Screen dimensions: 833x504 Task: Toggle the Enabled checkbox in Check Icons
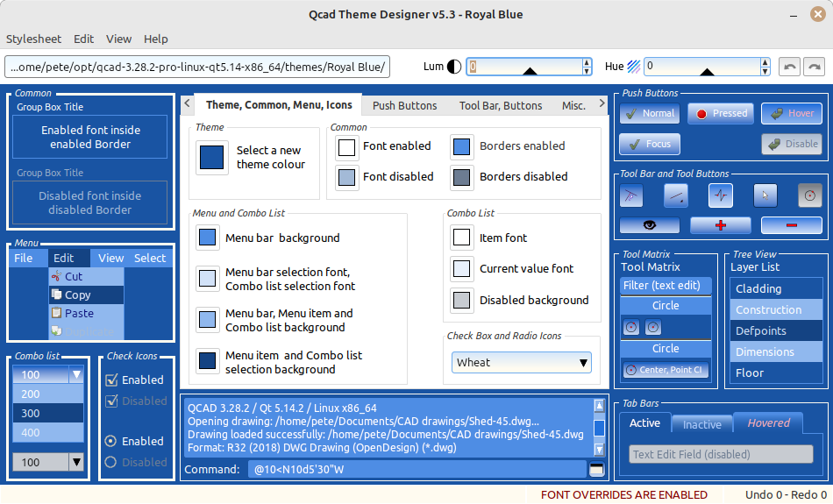(x=111, y=380)
